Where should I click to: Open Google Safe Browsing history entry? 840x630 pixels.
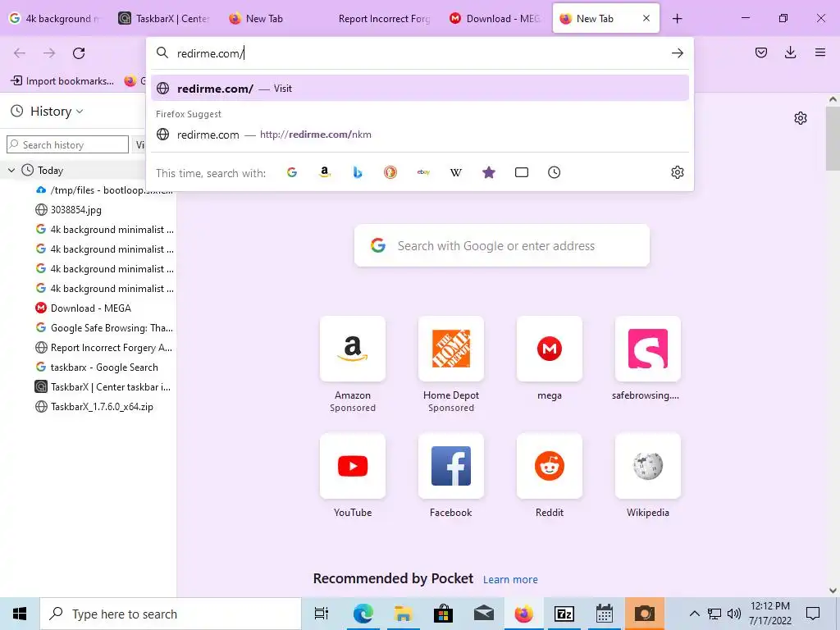[104, 328]
